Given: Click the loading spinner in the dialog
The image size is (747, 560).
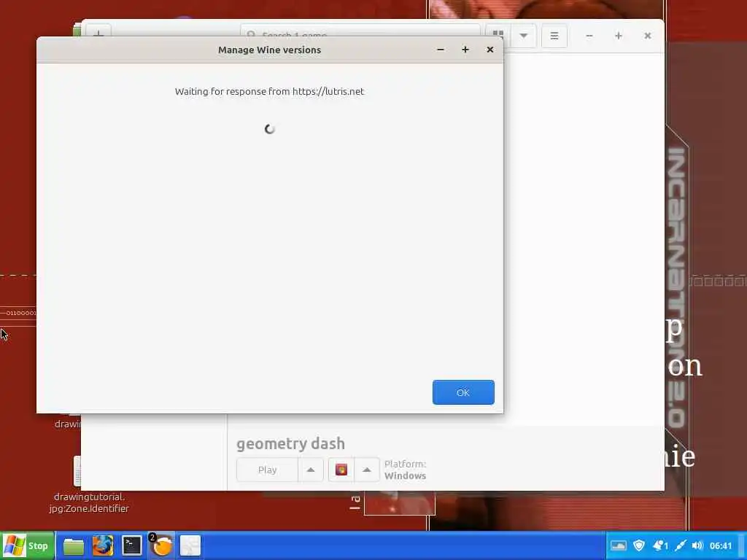Looking at the screenshot, I should [x=270, y=129].
